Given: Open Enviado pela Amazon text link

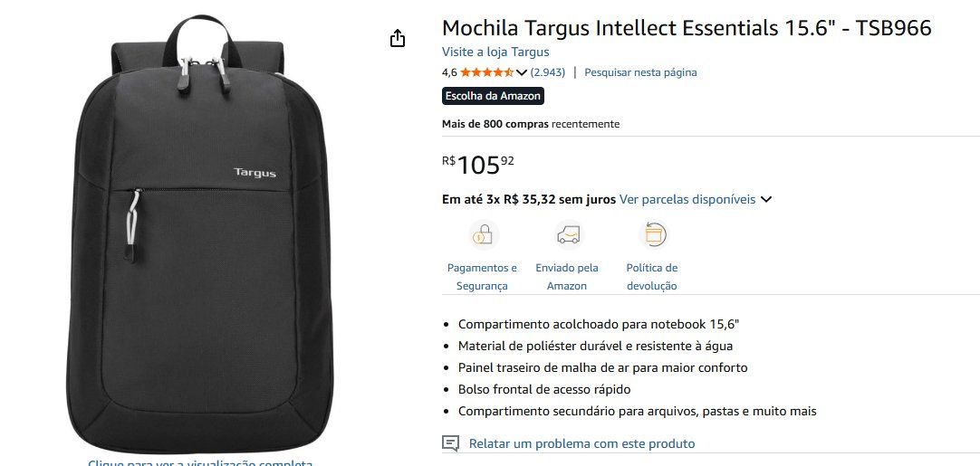Looking at the screenshot, I should pos(567,277).
